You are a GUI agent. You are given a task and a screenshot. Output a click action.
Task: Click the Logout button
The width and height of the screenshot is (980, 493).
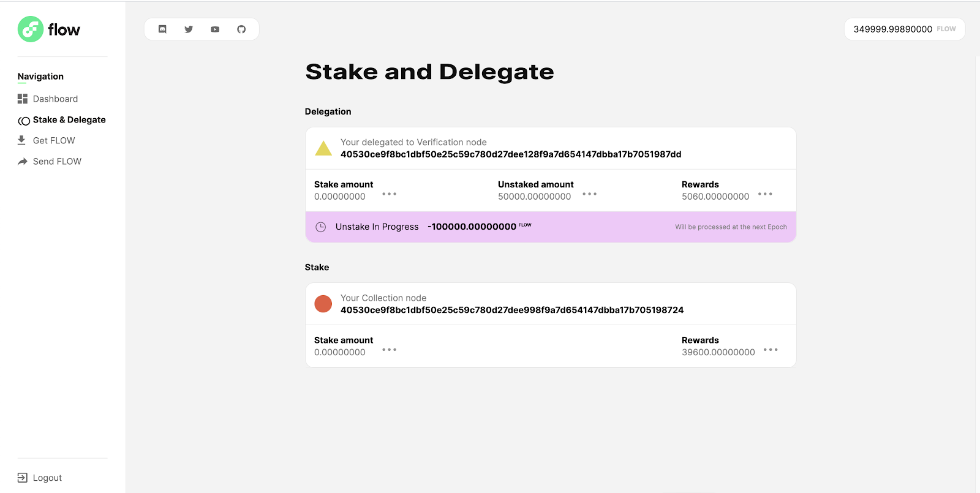point(47,478)
